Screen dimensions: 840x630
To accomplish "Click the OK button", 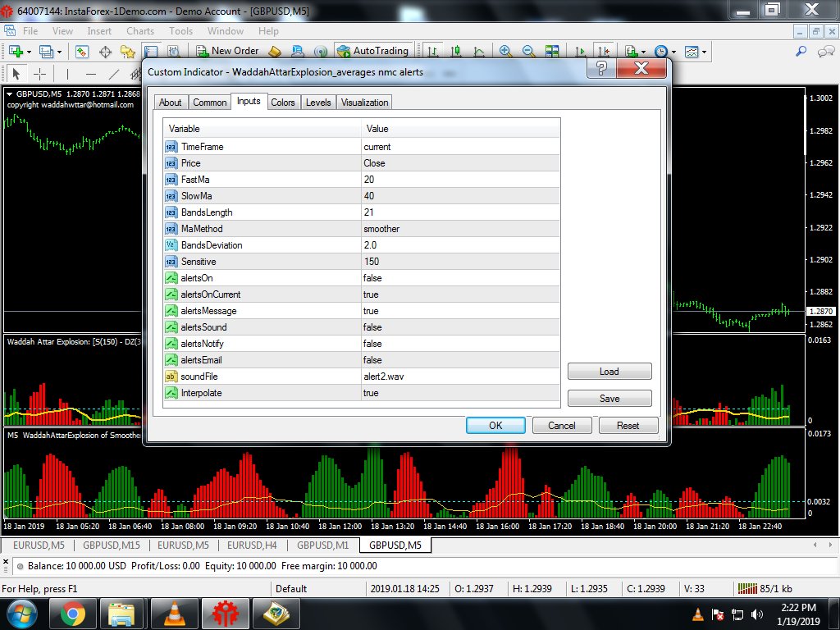I will [495, 426].
